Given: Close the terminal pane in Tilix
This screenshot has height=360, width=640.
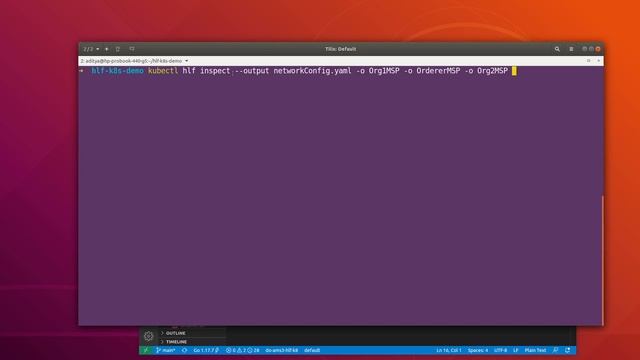Looking at the screenshot, I should (599, 61).
